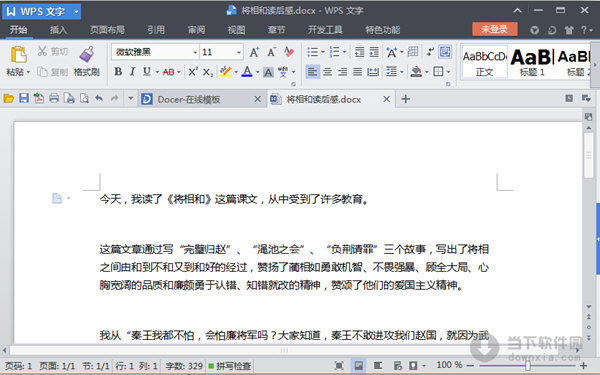Click the print icon

coord(54,99)
